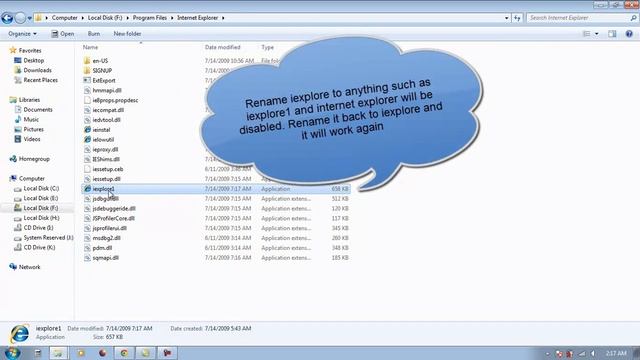The height and width of the screenshot is (360, 640).
Task: Click the Open toolbar button
Action: click(x=63, y=34)
